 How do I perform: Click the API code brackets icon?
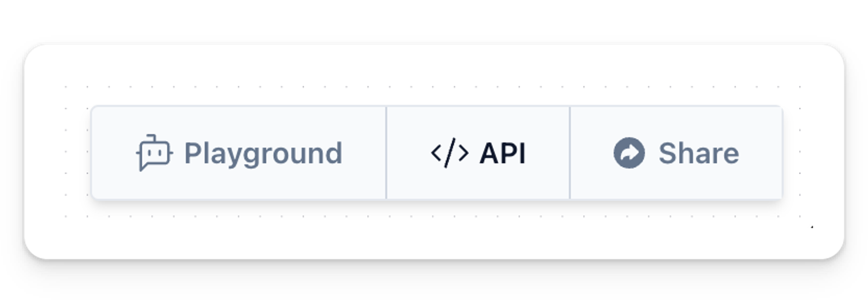tap(450, 153)
